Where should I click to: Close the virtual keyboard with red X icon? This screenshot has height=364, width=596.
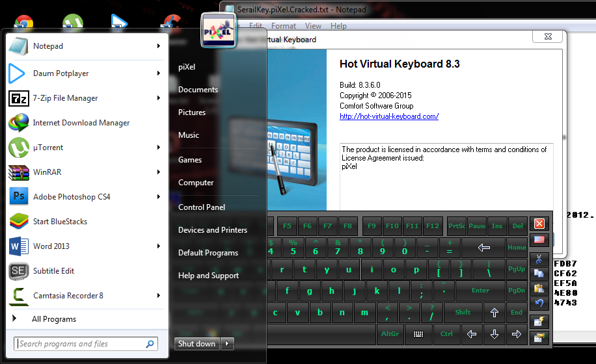pyautogui.click(x=539, y=224)
